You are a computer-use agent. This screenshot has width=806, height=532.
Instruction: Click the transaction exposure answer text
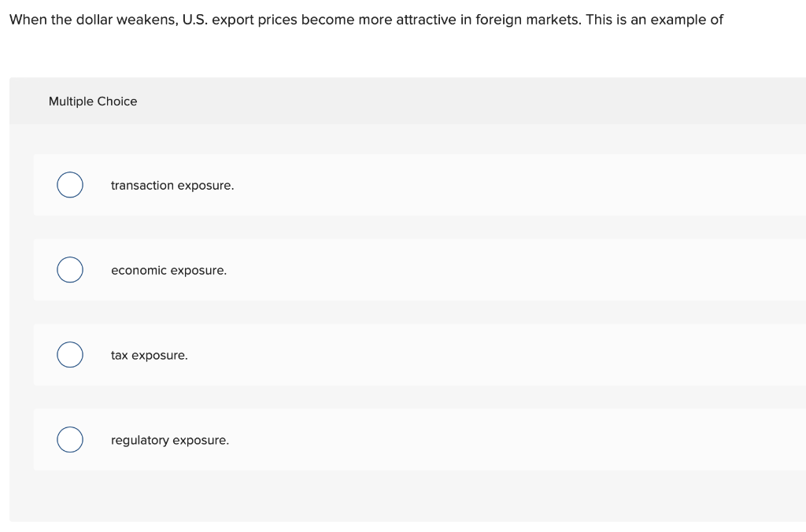172,185
